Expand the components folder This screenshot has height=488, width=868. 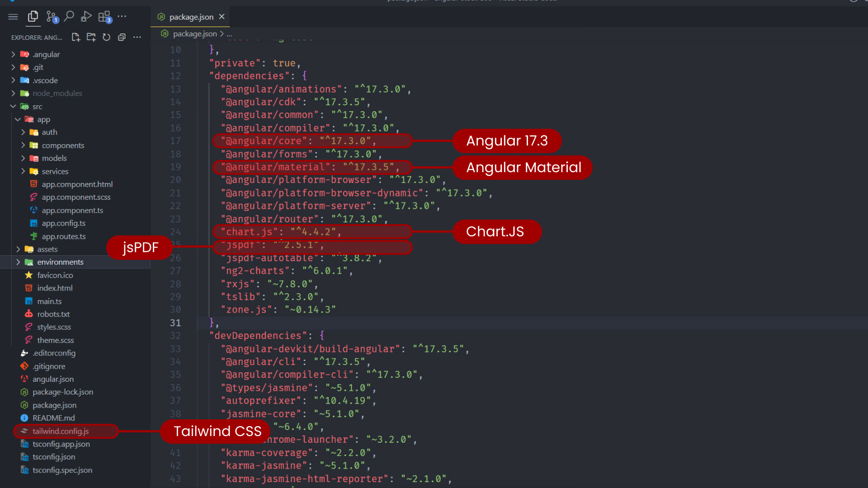click(x=75, y=145)
